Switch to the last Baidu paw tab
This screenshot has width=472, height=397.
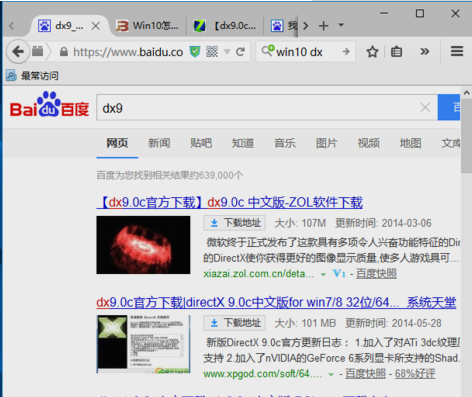[x=283, y=26]
